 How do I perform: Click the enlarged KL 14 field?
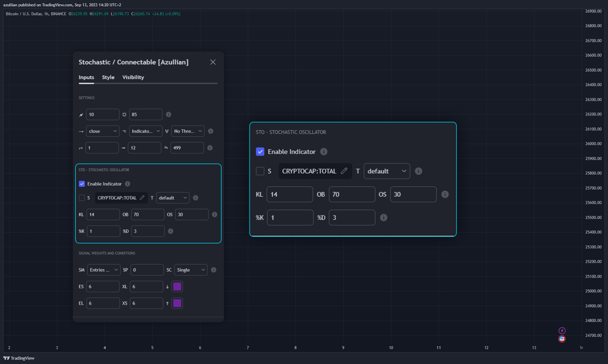tap(290, 194)
